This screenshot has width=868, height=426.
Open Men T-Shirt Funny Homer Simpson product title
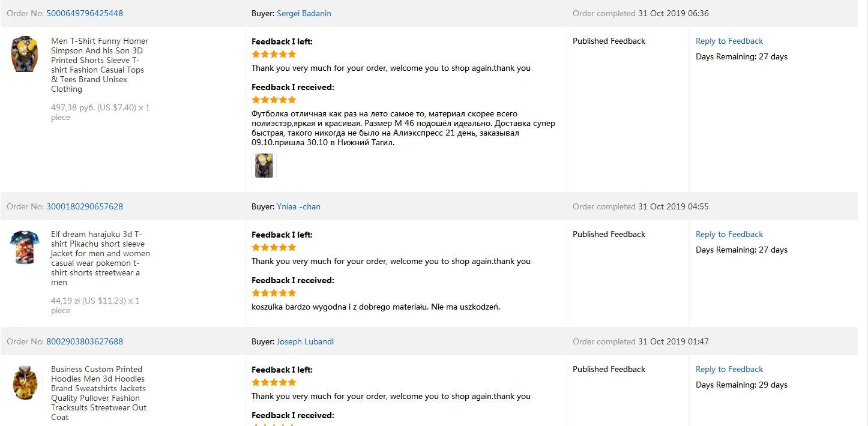pyautogui.click(x=100, y=65)
